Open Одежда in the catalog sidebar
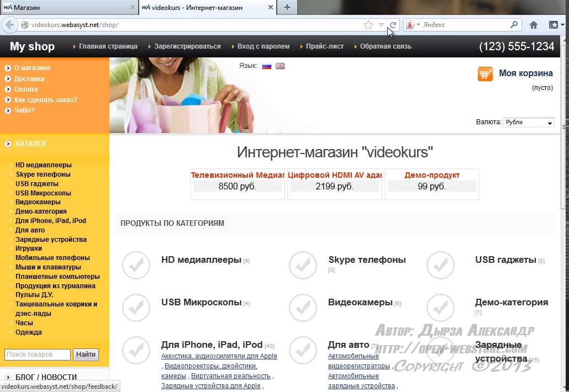This screenshot has width=569, height=392. pyautogui.click(x=28, y=332)
